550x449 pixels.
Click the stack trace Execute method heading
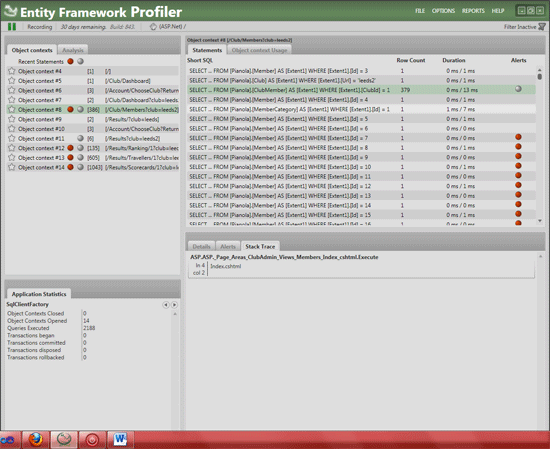point(284,257)
